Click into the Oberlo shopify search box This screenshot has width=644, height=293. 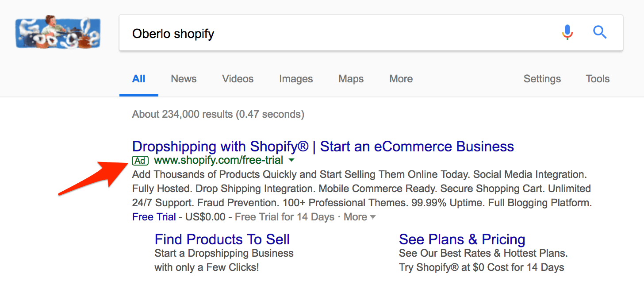(x=336, y=33)
